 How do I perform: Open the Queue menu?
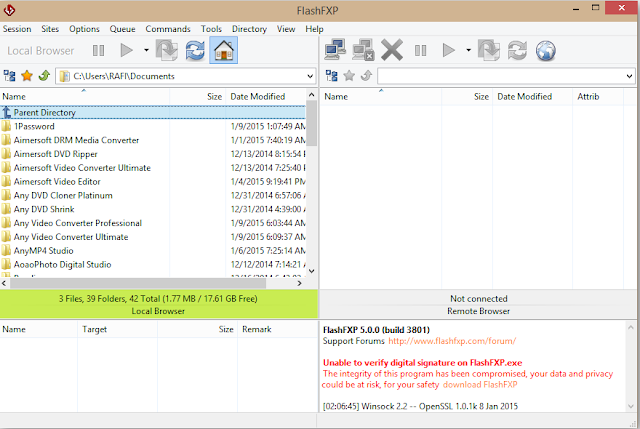coord(122,29)
